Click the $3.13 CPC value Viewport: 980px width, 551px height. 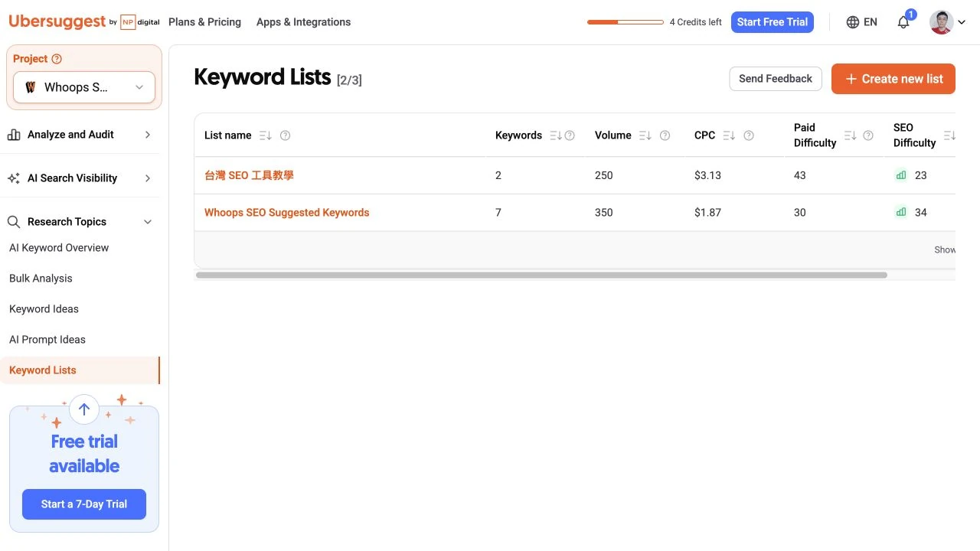coord(707,175)
